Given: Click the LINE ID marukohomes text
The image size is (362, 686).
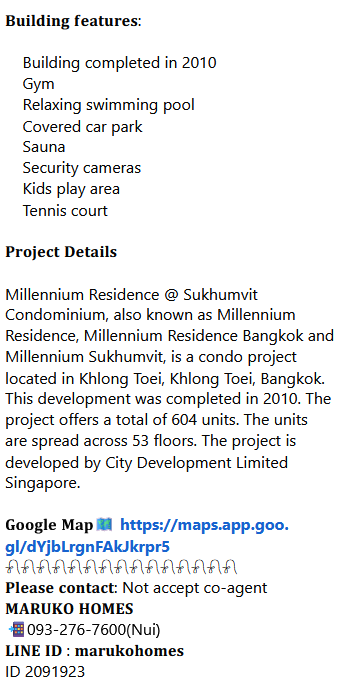Looking at the screenshot, I should point(95,651).
